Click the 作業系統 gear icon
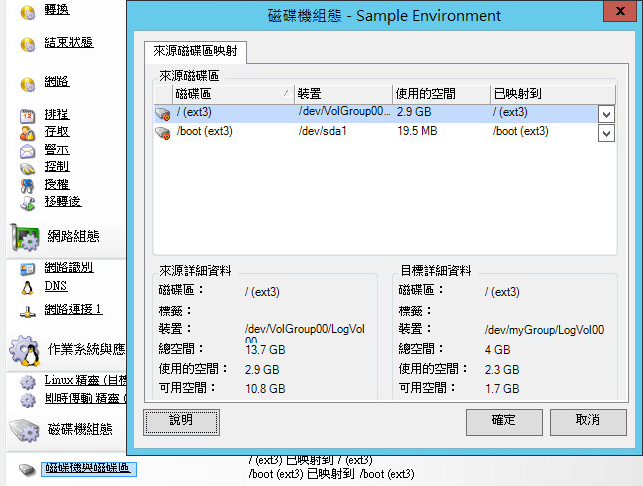 24,350
